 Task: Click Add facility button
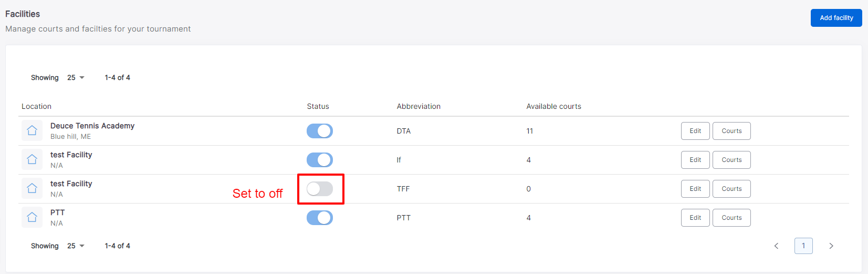click(x=836, y=18)
